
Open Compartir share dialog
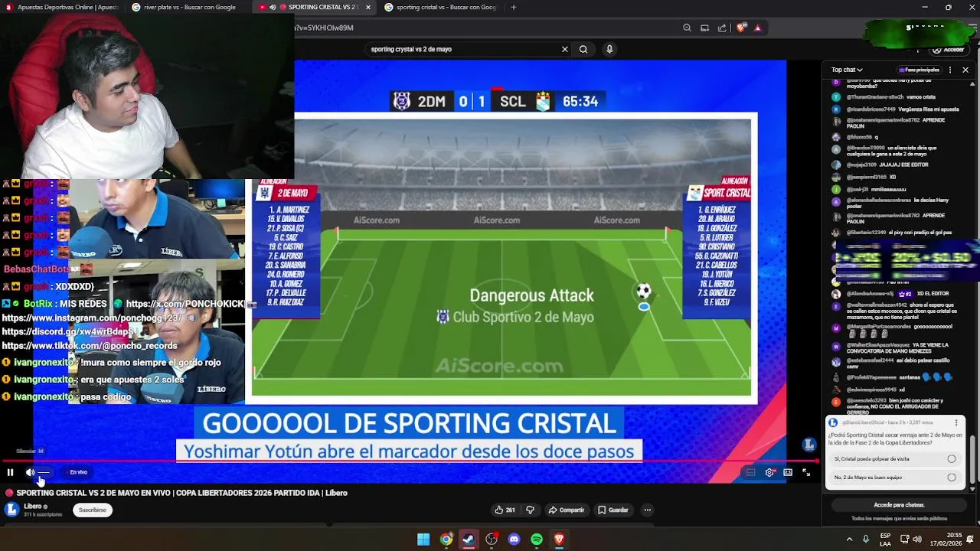[566, 510]
